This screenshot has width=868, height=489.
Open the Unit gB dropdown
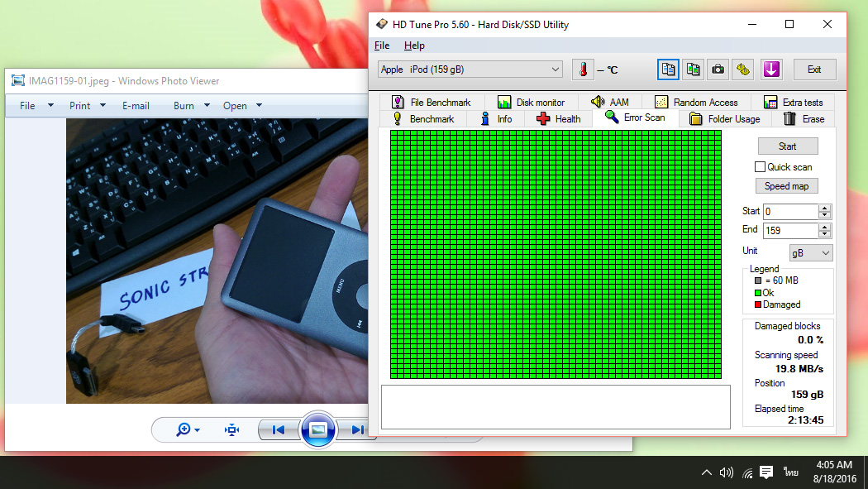point(810,252)
